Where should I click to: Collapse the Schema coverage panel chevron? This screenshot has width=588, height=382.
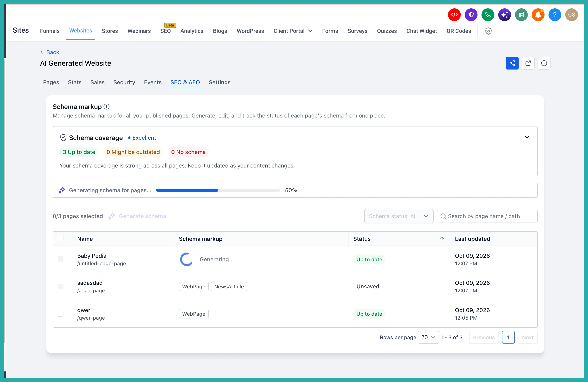[527, 137]
